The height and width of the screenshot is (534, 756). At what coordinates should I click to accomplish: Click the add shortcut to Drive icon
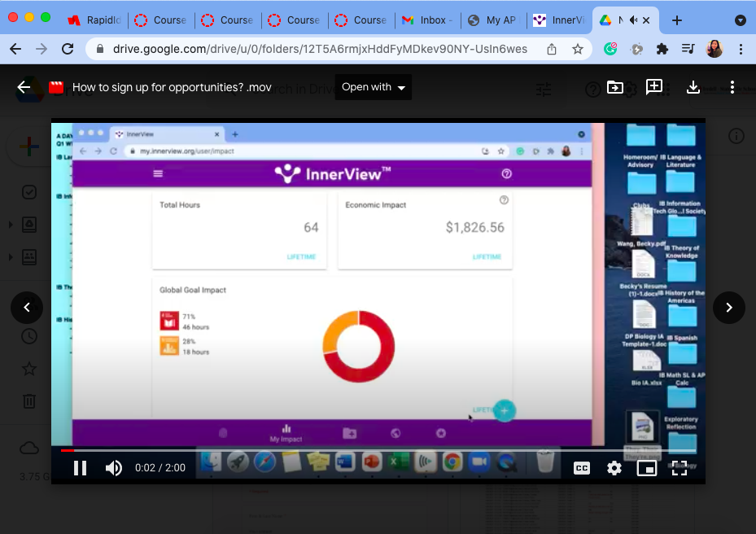click(614, 87)
